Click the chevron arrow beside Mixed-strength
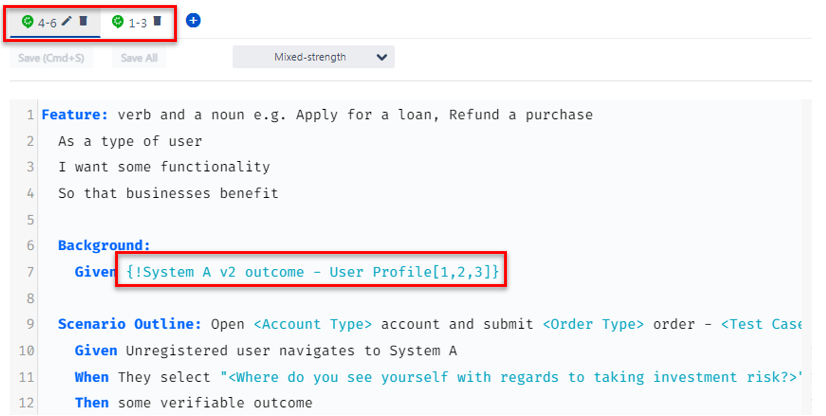The image size is (826, 416). click(382, 57)
